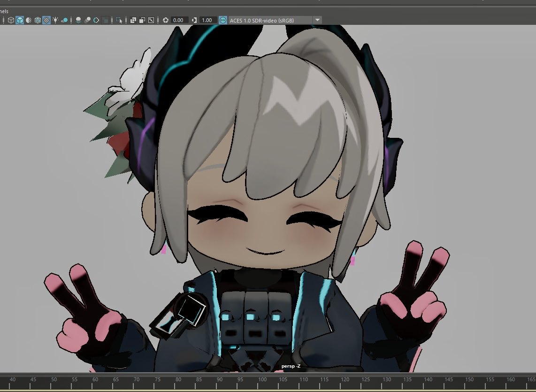Jump to frame 135 on the timeline

(x=407, y=379)
